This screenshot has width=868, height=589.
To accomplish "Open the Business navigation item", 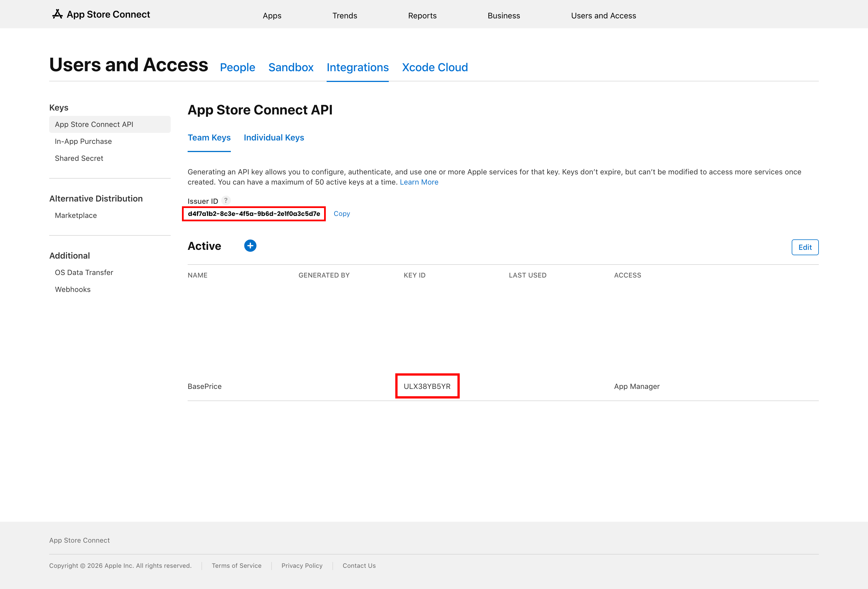I will click(x=504, y=16).
